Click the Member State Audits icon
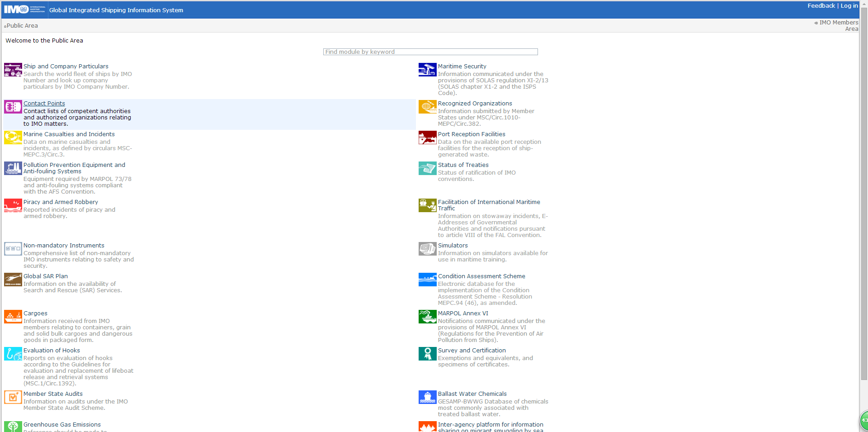 coord(13,397)
